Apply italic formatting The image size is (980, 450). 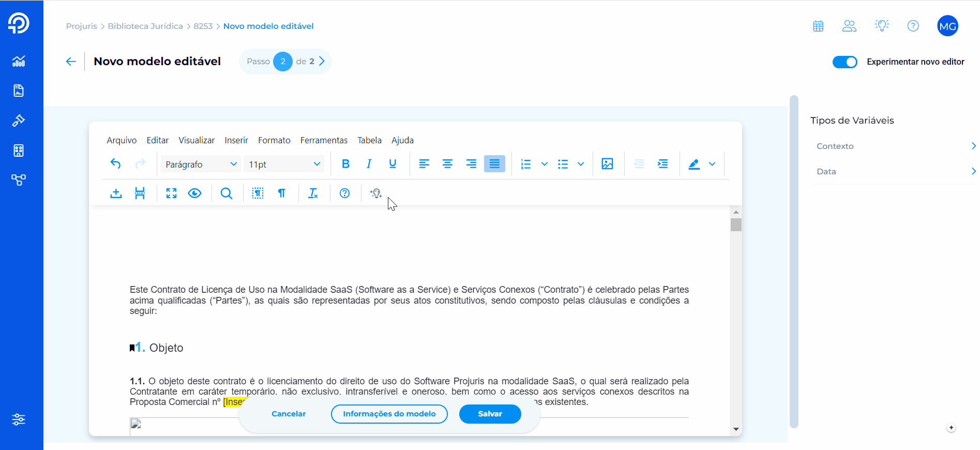pyautogui.click(x=369, y=164)
